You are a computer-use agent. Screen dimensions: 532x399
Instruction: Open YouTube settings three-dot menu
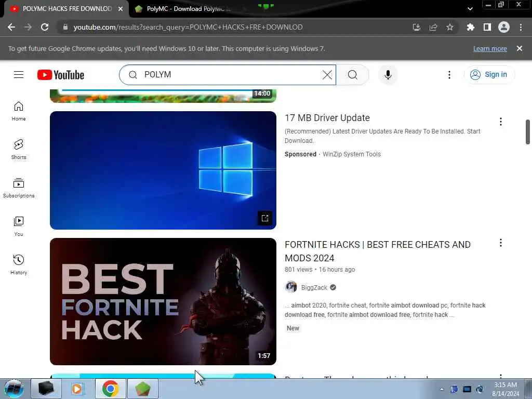[x=449, y=75]
